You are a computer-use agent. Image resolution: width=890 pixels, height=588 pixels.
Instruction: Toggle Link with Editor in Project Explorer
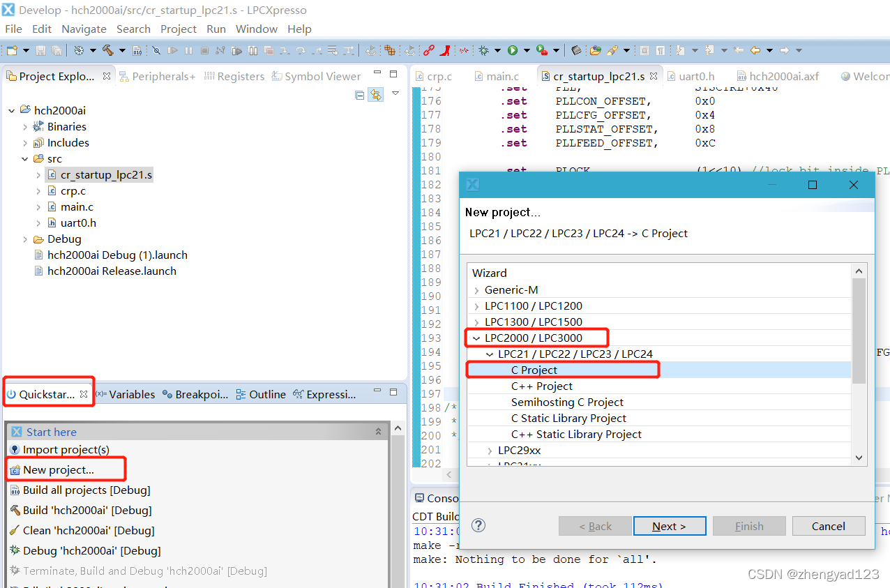tap(376, 94)
